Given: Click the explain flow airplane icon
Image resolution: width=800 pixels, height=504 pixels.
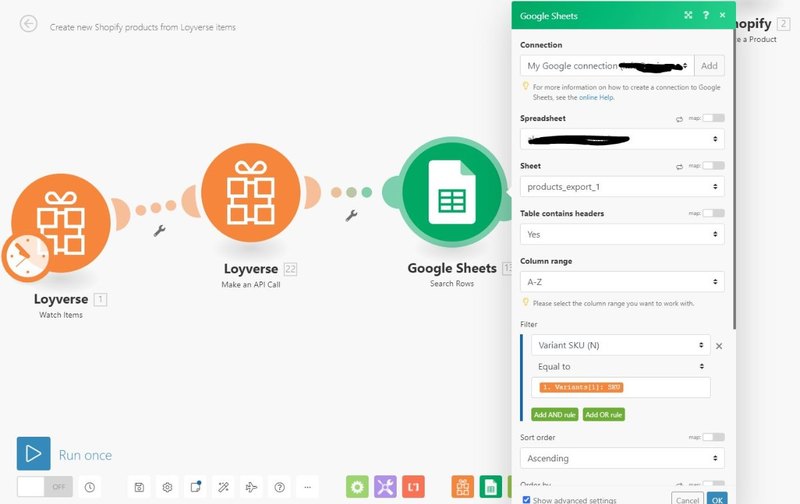Looking at the screenshot, I should (x=251, y=487).
